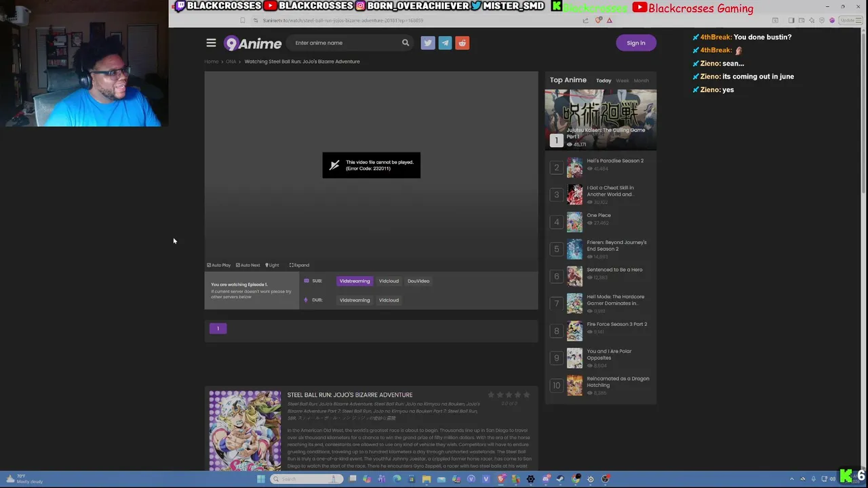868x488 pixels.
Task: Open the Windows Start menu
Action: 261,479
